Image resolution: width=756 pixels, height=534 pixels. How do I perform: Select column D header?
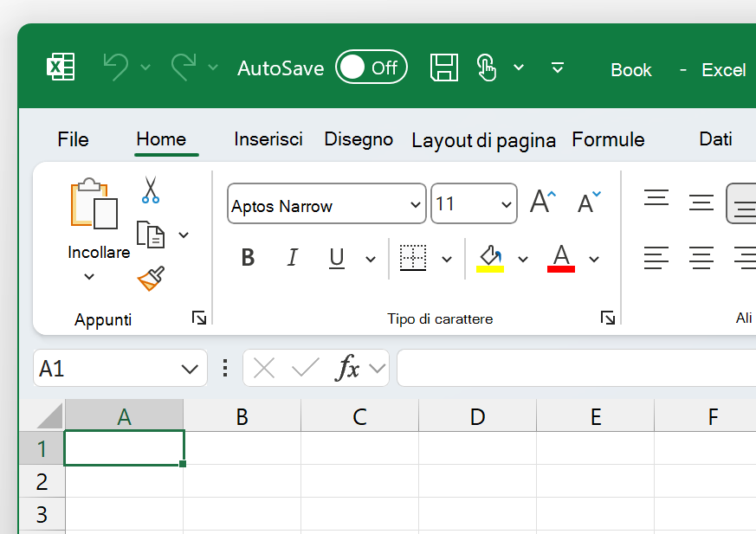tap(477, 416)
